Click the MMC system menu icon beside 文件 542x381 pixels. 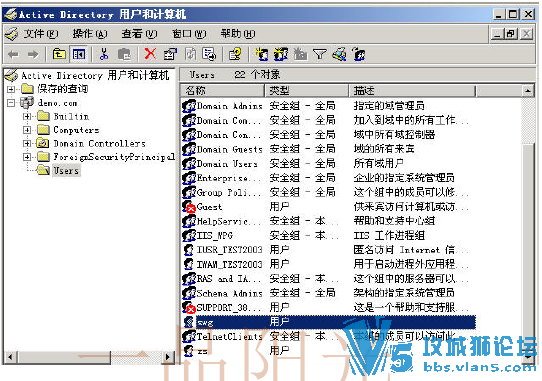coord(11,34)
